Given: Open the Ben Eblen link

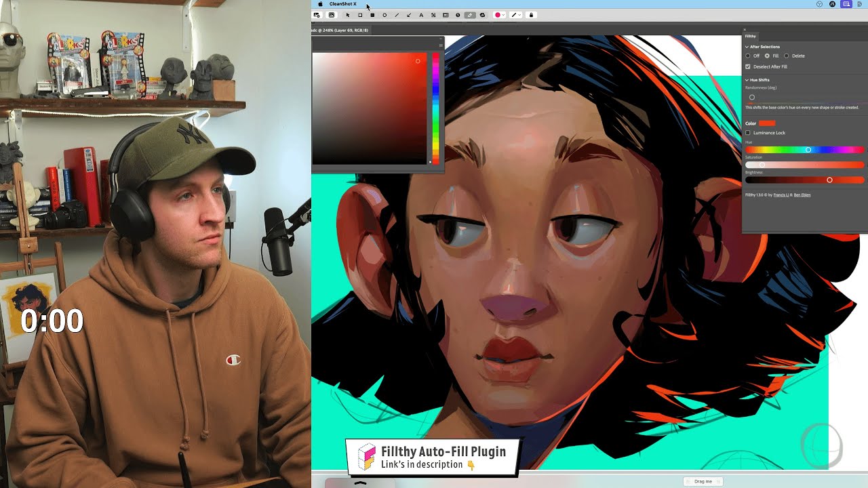Looking at the screenshot, I should coord(802,195).
